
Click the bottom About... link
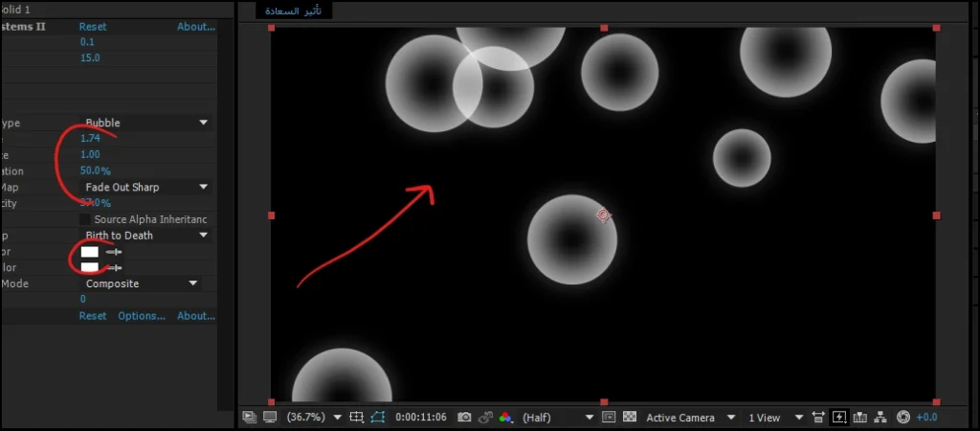click(195, 316)
